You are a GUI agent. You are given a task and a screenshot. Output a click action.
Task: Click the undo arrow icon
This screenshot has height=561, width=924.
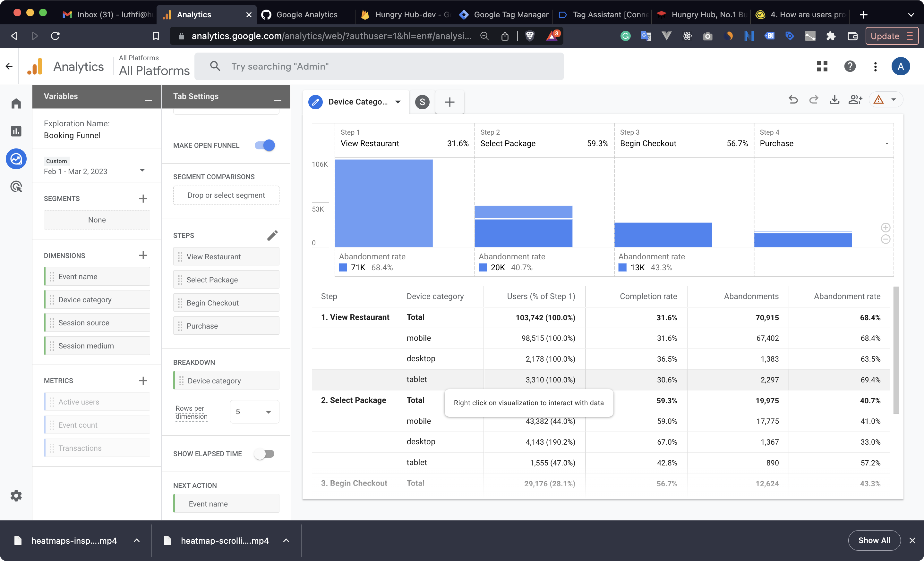[793, 100]
